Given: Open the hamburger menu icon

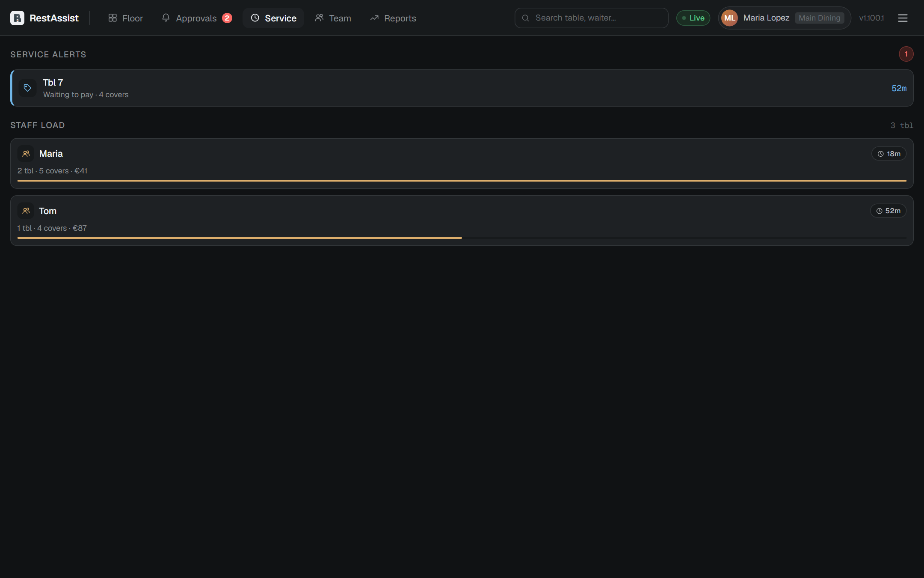Looking at the screenshot, I should pyautogui.click(x=903, y=18).
